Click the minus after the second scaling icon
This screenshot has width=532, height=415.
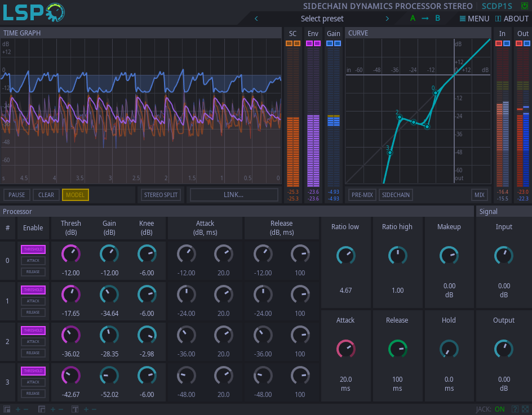61,409
